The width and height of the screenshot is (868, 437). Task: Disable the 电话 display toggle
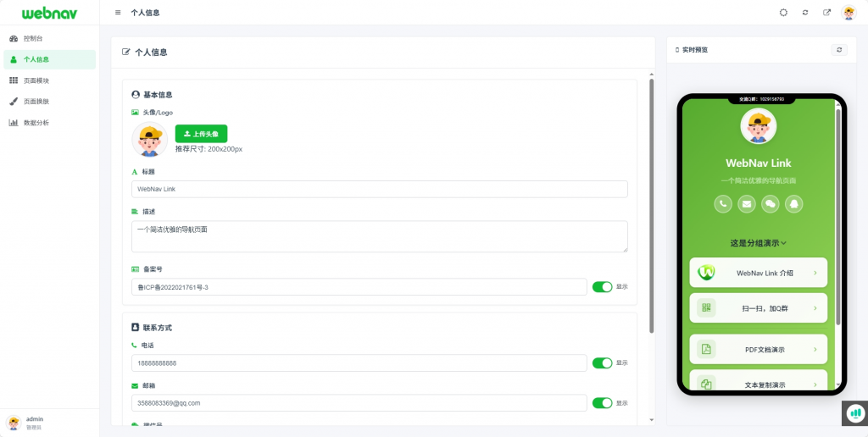[602, 363]
